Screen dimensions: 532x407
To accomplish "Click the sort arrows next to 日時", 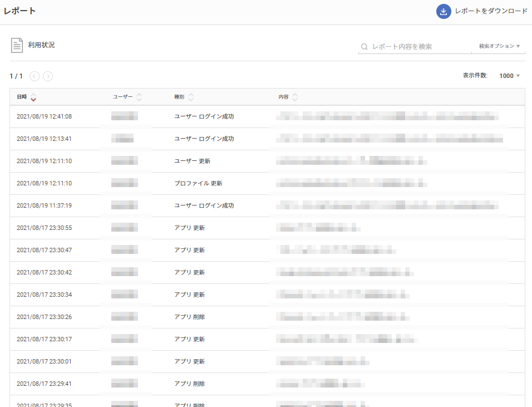I will pyautogui.click(x=33, y=97).
